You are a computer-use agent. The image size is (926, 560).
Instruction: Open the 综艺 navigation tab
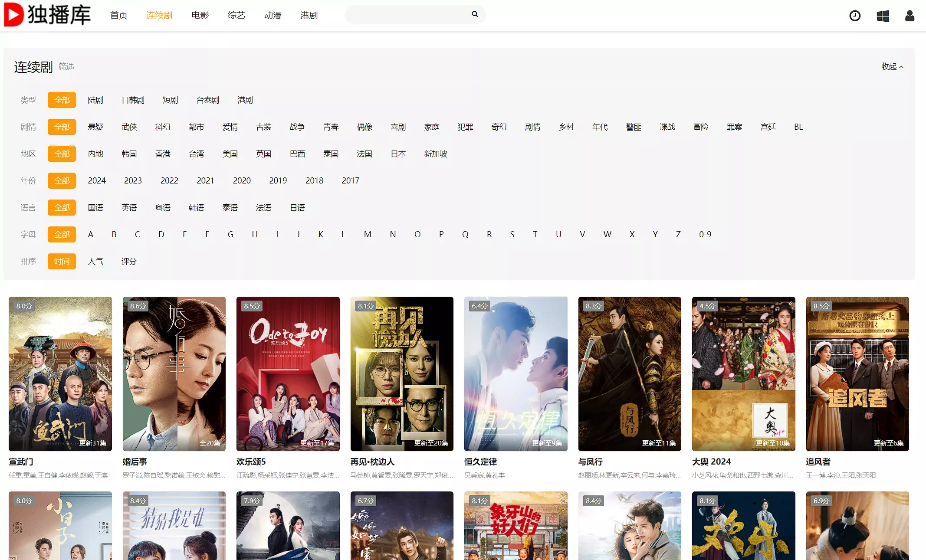click(x=236, y=16)
